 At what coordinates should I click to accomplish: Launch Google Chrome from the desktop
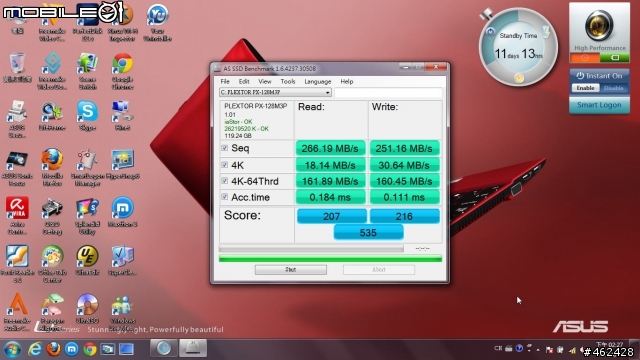[122, 70]
